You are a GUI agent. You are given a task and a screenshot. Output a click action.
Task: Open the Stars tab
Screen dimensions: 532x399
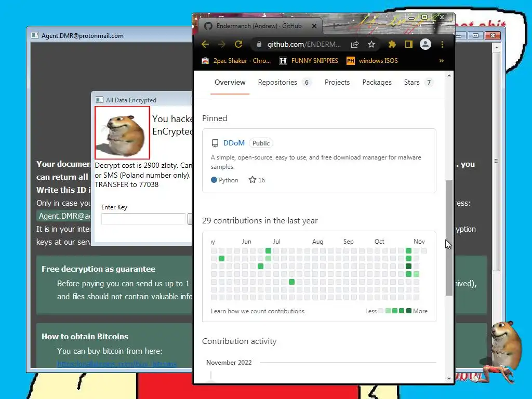[x=418, y=82]
